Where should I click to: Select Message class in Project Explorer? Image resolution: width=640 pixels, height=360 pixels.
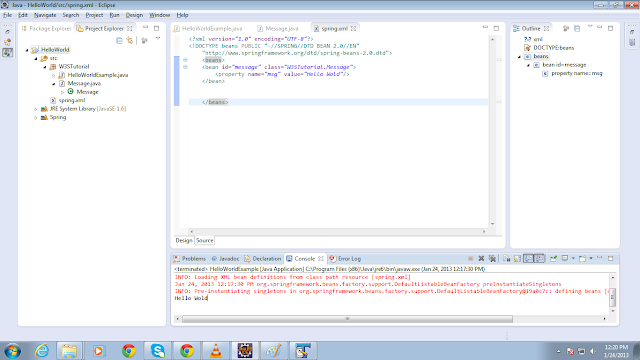tap(83, 92)
